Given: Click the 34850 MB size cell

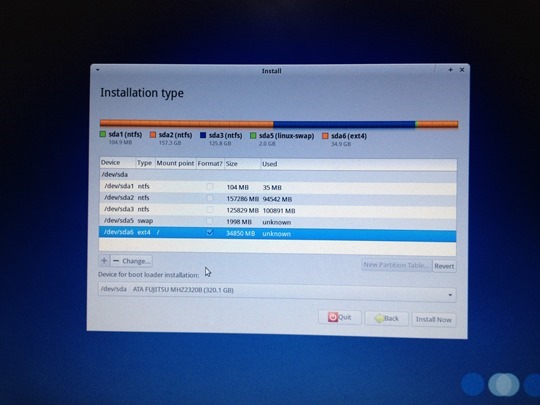Looking at the screenshot, I should point(240,233).
